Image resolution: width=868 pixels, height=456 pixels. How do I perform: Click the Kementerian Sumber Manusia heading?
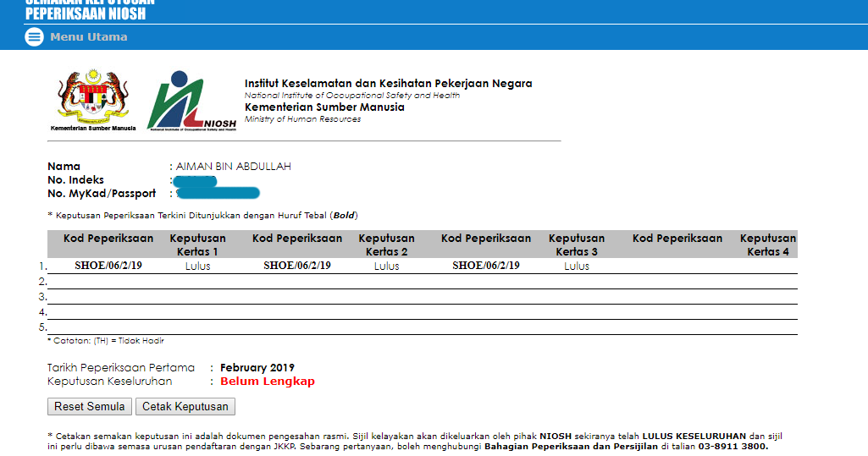324,107
